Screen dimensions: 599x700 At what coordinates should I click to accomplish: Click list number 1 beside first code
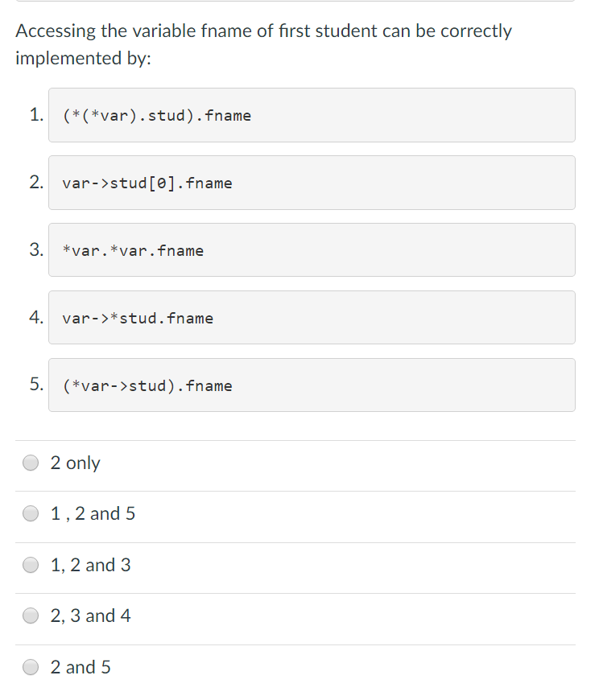point(36,115)
